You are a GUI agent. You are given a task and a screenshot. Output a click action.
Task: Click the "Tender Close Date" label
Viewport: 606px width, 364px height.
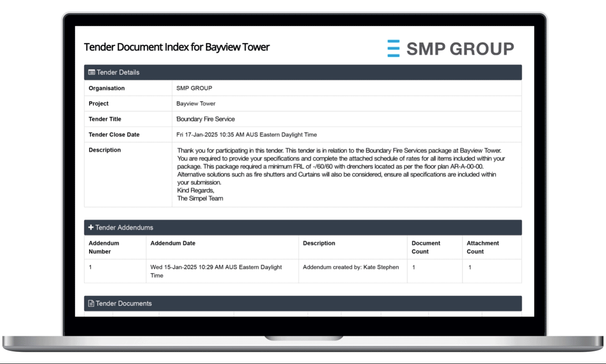114,135
